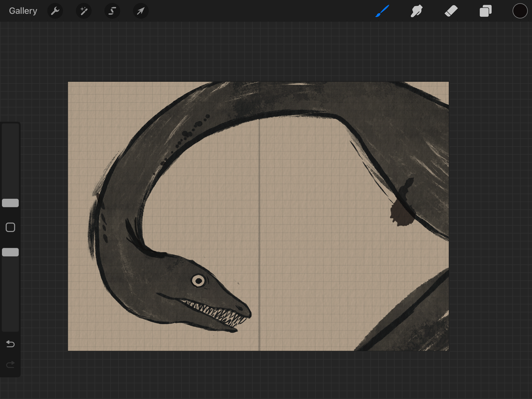This screenshot has width=532, height=399.
Task: Activate the Selection tool
Action: pos(112,11)
